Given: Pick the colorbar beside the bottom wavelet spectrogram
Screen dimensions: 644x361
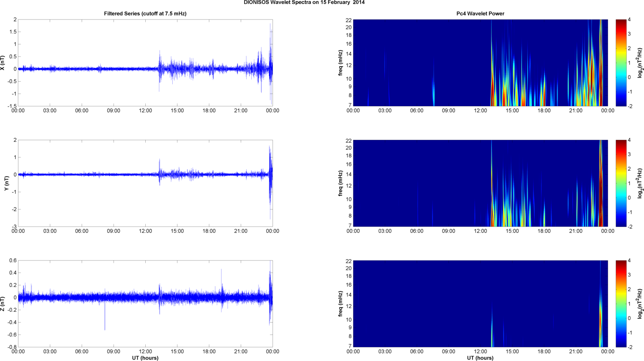Looking at the screenshot, I should (621, 304).
